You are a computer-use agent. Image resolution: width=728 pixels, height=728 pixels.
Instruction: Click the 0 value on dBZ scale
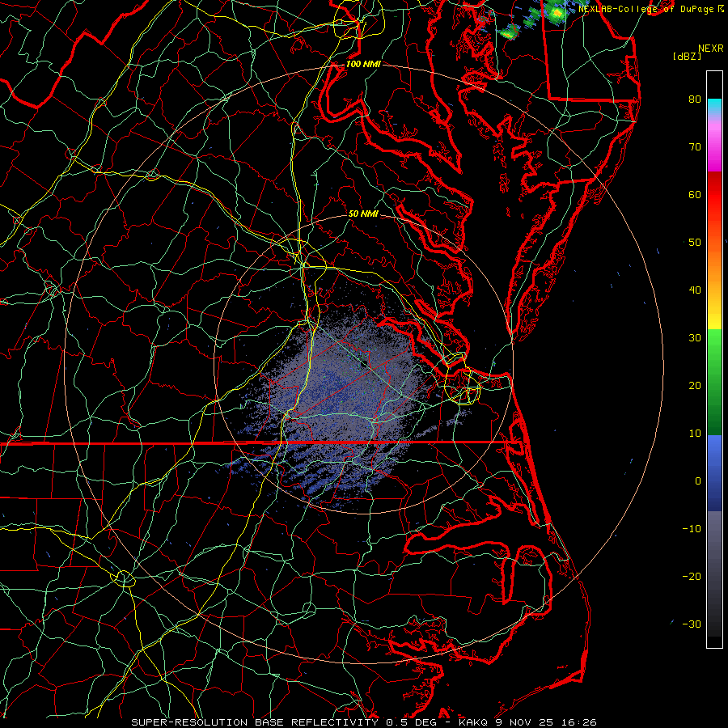pyautogui.click(x=698, y=481)
